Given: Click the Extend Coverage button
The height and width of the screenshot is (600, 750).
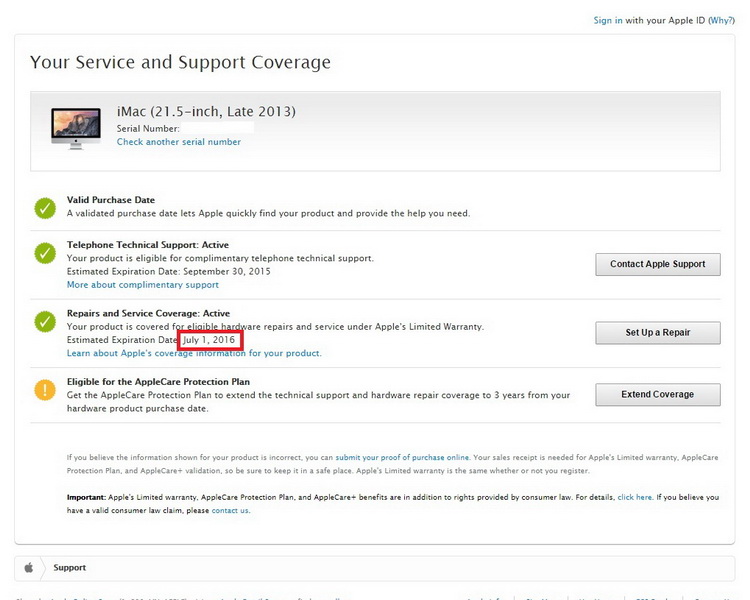Looking at the screenshot, I should click(x=657, y=395).
